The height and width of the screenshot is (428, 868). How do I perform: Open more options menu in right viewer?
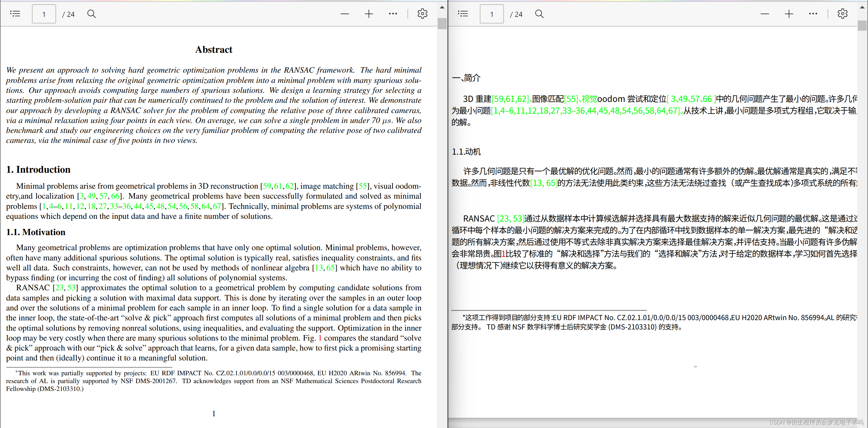[x=813, y=14]
